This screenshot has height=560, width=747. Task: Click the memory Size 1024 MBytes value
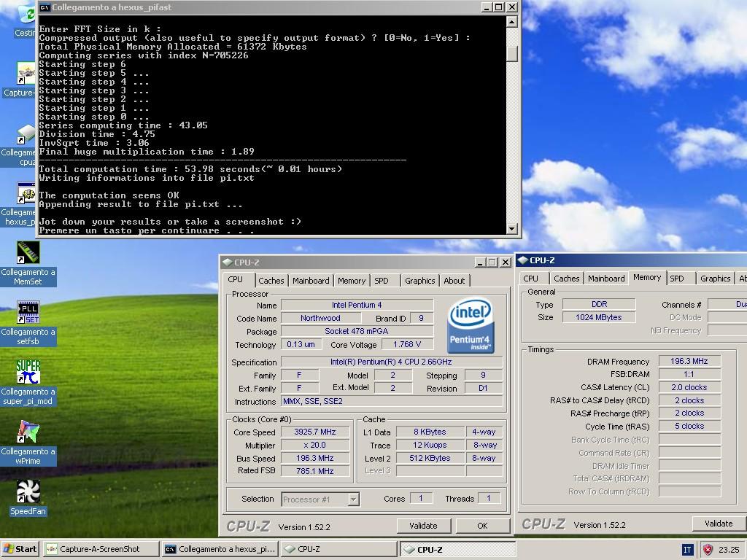[599, 317]
